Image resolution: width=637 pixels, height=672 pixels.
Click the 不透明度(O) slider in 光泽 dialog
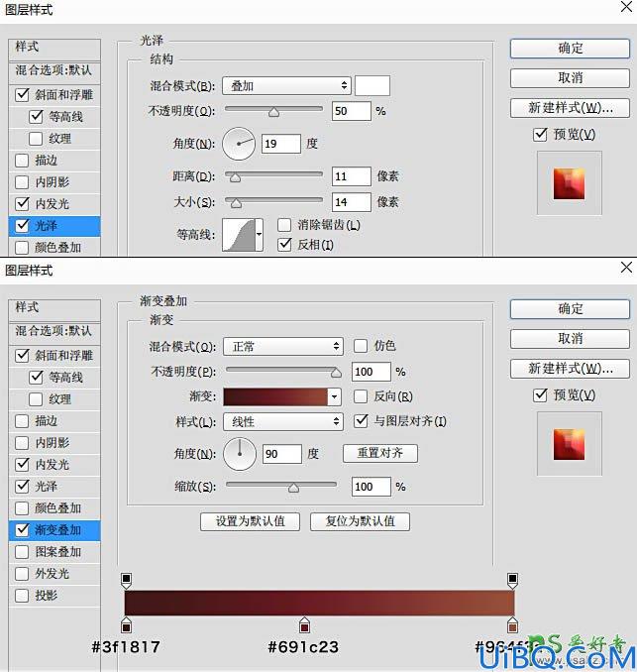coord(273,110)
